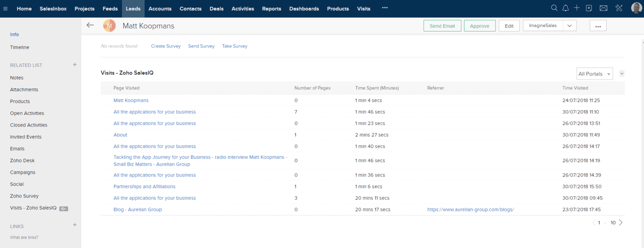Image resolution: width=644 pixels, height=248 pixels.
Task: Open the Activities tab
Action: click(243, 8)
